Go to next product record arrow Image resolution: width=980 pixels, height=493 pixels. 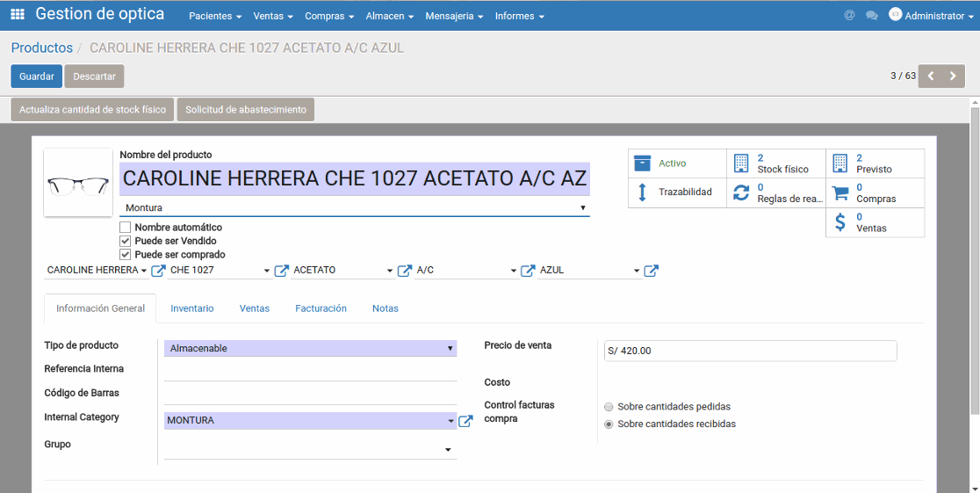pos(953,76)
